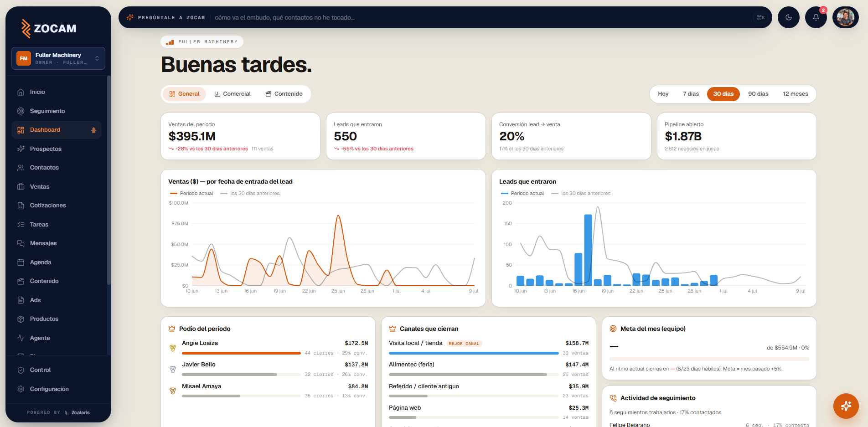The height and width of the screenshot is (427, 868).
Task: Select the Hoy period
Action: click(x=663, y=94)
